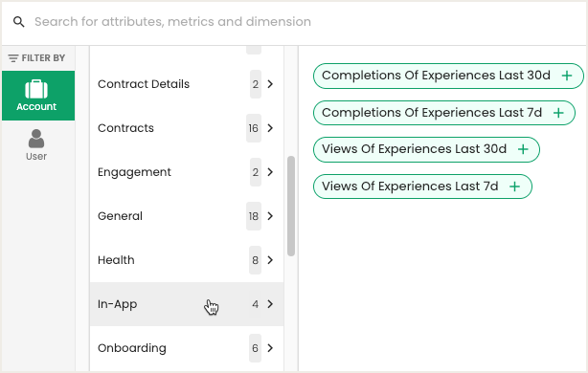Click the category list scrollbar thumb

291,206
